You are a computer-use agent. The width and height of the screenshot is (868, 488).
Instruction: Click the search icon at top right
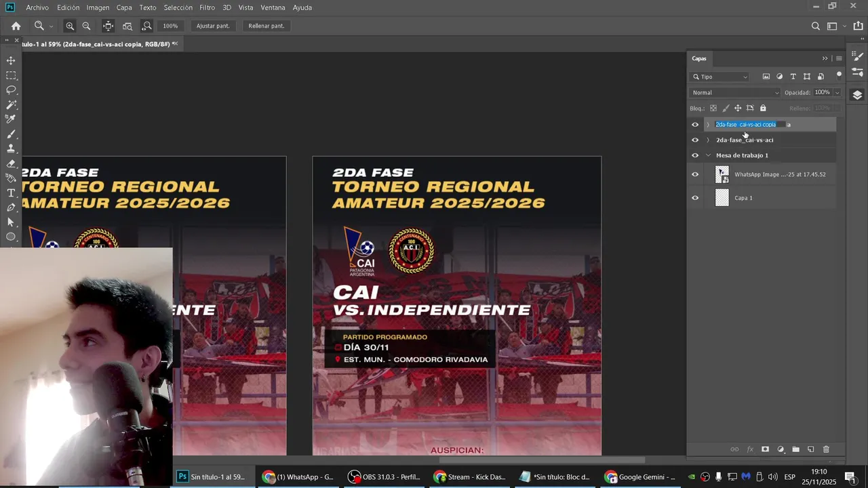[x=816, y=26]
